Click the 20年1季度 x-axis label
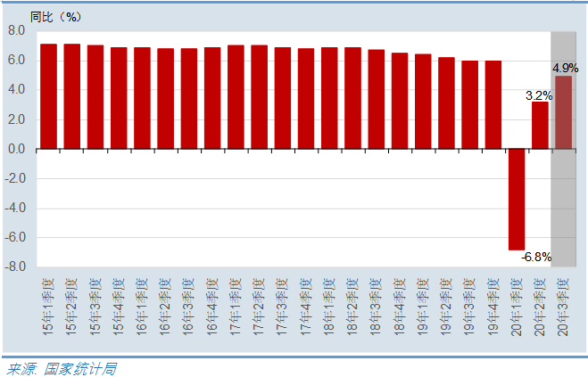Image resolution: width=588 pixels, height=377 pixels. pyautogui.click(x=517, y=307)
